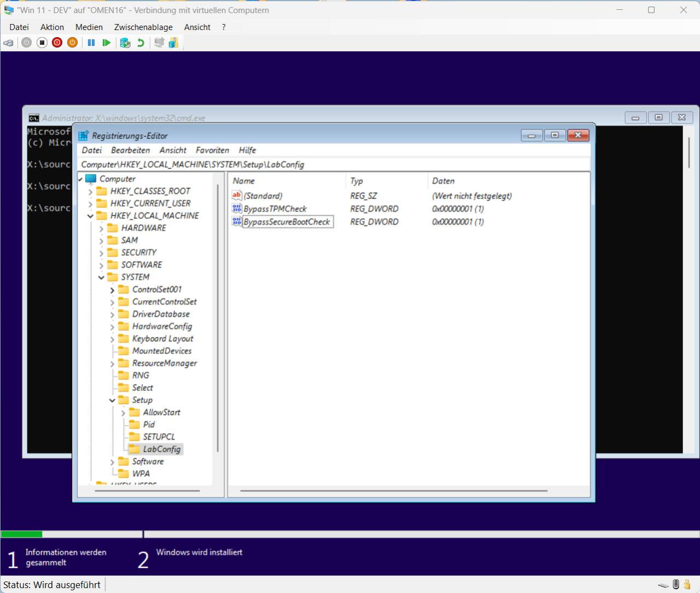
Task: Click the share toolbar icon rightmost
Action: pyautogui.click(x=173, y=43)
